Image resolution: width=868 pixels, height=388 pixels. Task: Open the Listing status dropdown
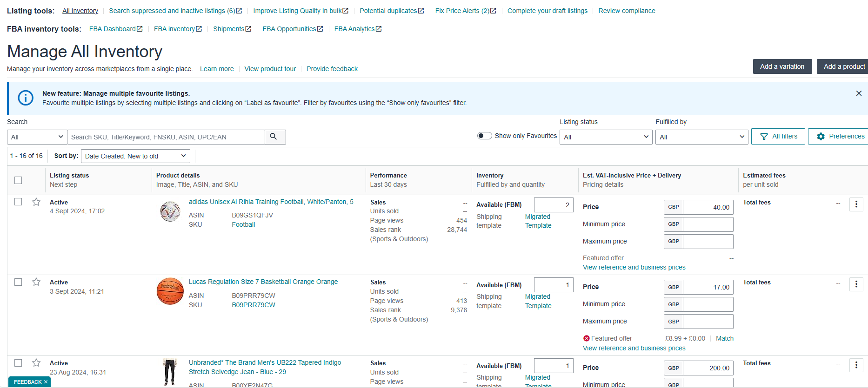pyautogui.click(x=606, y=137)
